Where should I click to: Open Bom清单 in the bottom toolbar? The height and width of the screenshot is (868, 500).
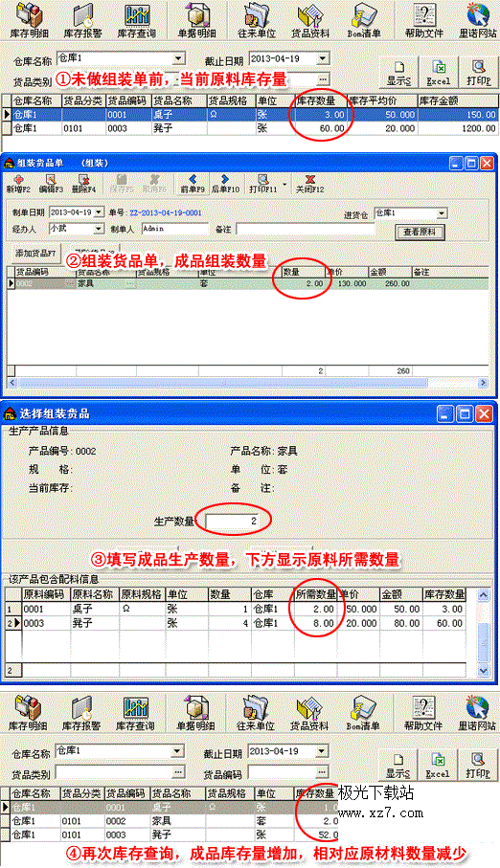pos(363,713)
